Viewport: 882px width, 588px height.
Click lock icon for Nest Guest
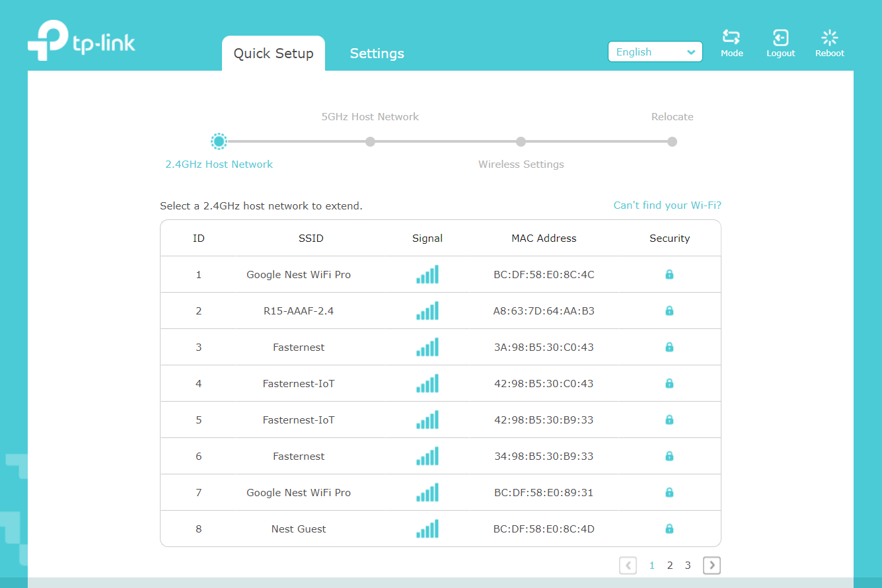coord(669,529)
